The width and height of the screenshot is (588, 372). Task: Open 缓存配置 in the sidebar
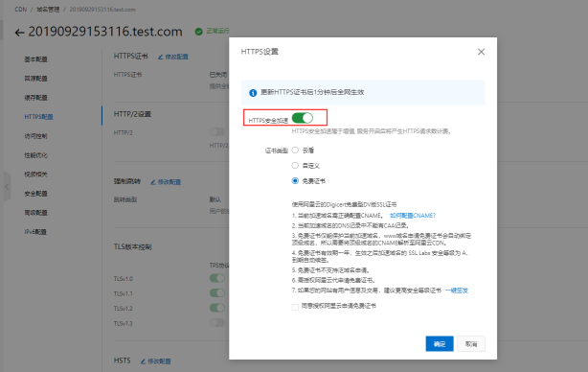(36, 98)
